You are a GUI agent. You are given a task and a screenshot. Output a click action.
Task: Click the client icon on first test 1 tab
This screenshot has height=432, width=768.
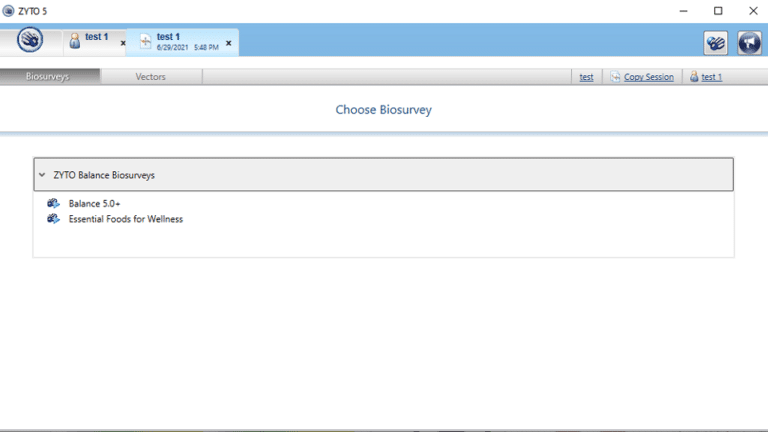(x=74, y=41)
